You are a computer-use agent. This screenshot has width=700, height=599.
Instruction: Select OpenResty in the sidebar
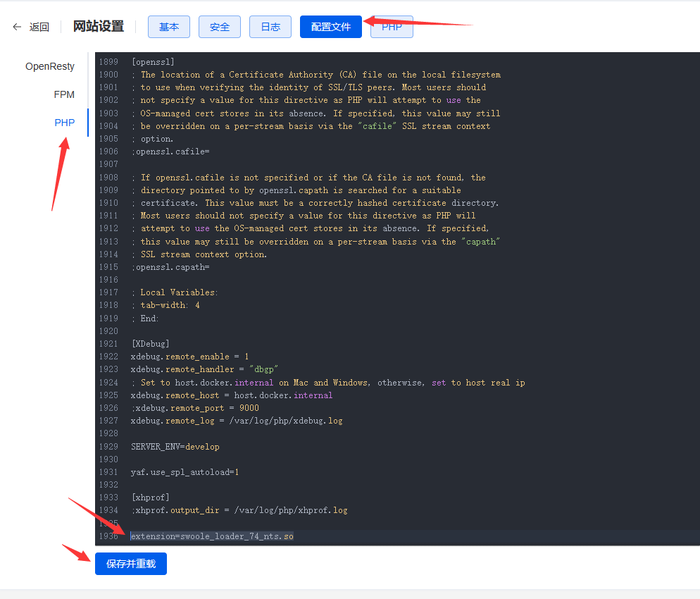(x=50, y=66)
